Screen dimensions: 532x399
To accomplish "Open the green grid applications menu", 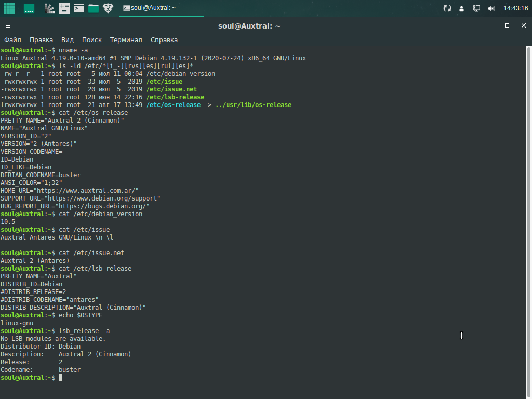I will [x=9, y=8].
